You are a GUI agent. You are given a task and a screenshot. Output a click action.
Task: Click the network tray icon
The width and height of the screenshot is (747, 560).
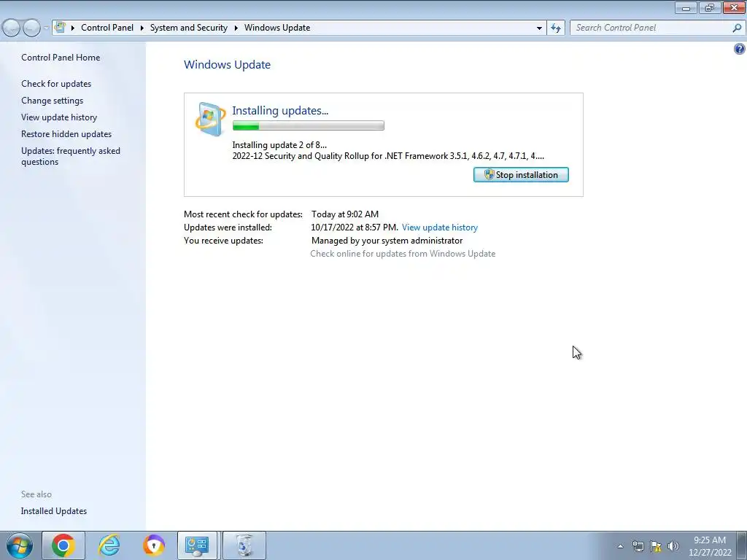[638, 546]
